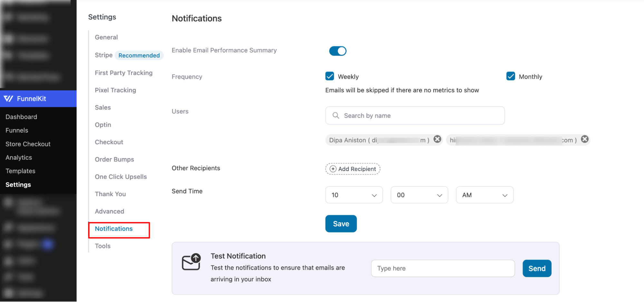Open the AM/PM dropdown
Image resolution: width=644 pixels, height=302 pixels.
[x=484, y=195]
